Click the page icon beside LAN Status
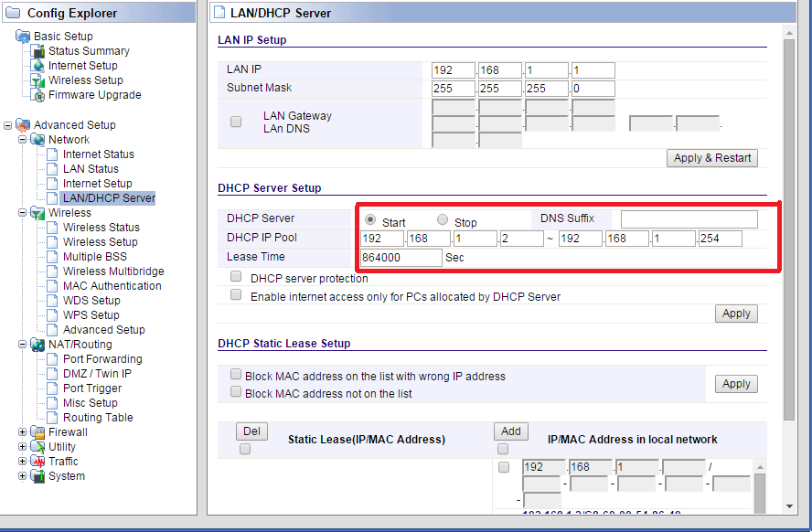This screenshot has width=812, height=532. [52, 169]
